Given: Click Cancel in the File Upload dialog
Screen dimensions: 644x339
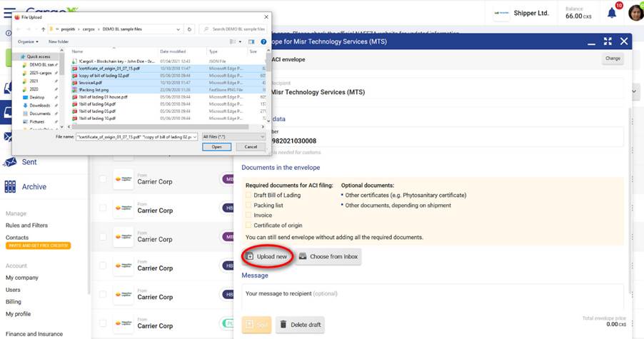Looking at the screenshot, I should pos(251,147).
